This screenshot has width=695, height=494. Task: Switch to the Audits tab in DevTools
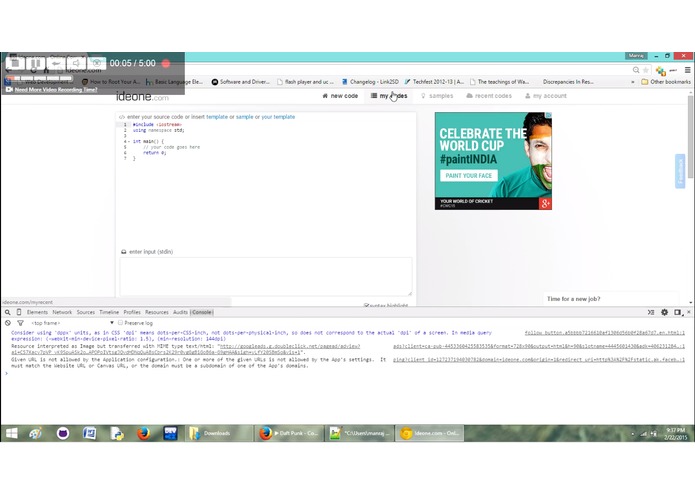coord(180,312)
